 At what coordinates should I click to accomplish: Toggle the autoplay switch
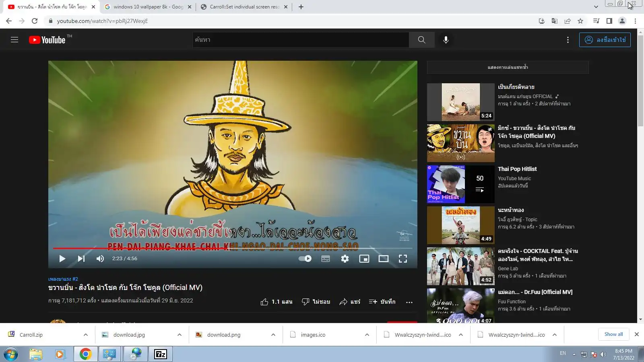(305, 259)
